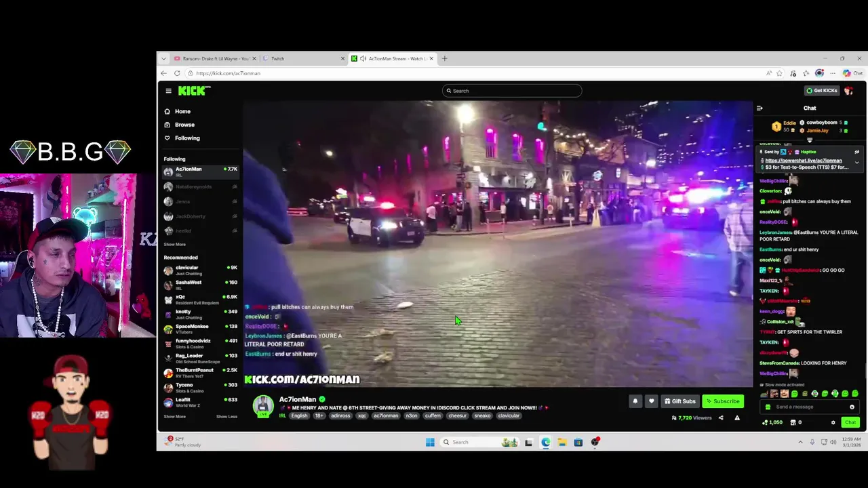Click the address bar URL
The image size is (868, 488).
tap(228, 73)
